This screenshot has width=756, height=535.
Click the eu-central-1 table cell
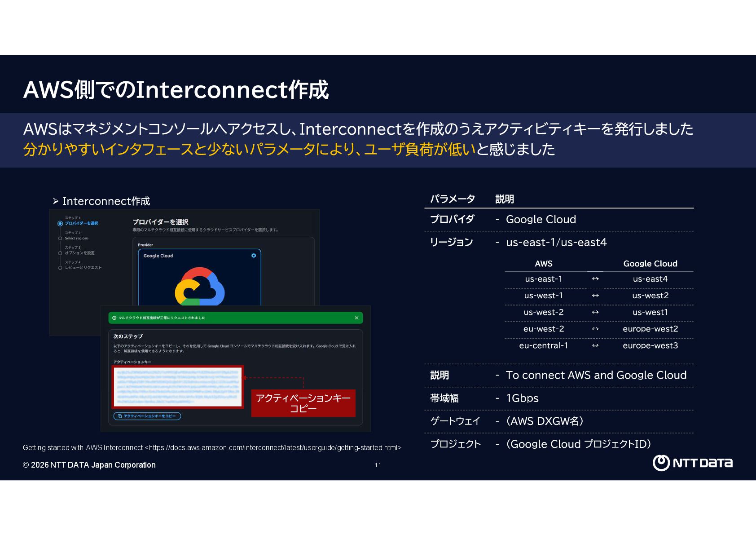pyautogui.click(x=544, y=345)
